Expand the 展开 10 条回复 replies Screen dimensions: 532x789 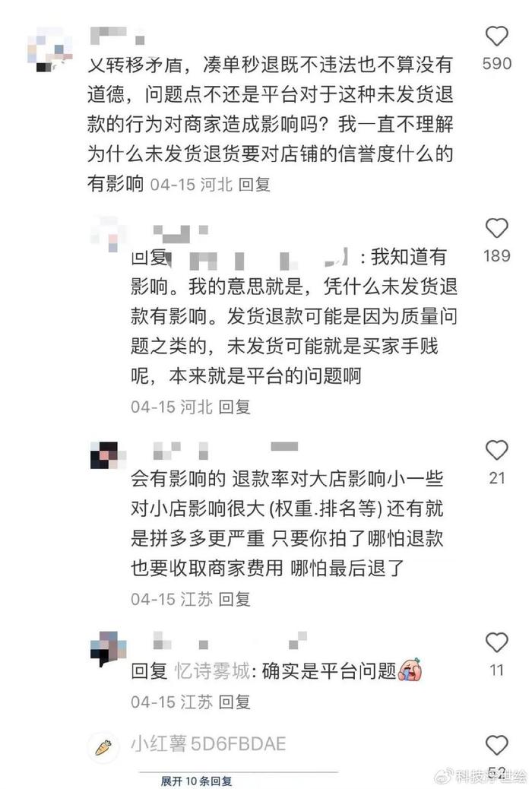click(x=196, y=781)
